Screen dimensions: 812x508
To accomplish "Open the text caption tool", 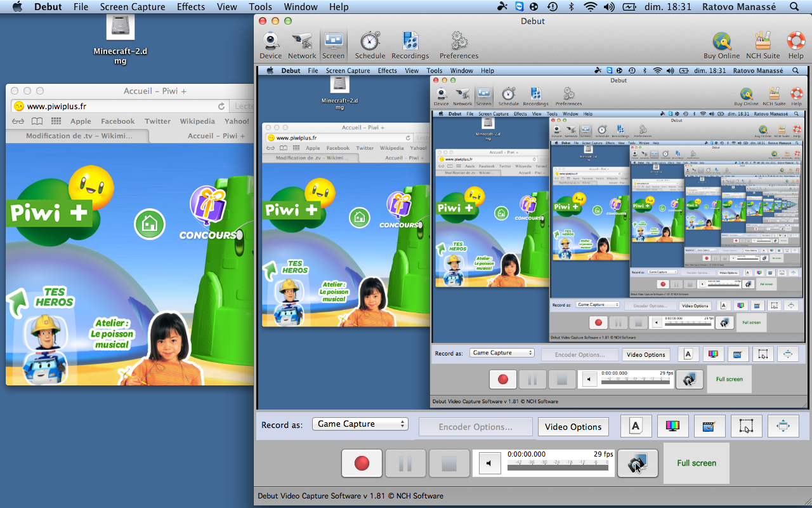I will [x=636, y=426].
